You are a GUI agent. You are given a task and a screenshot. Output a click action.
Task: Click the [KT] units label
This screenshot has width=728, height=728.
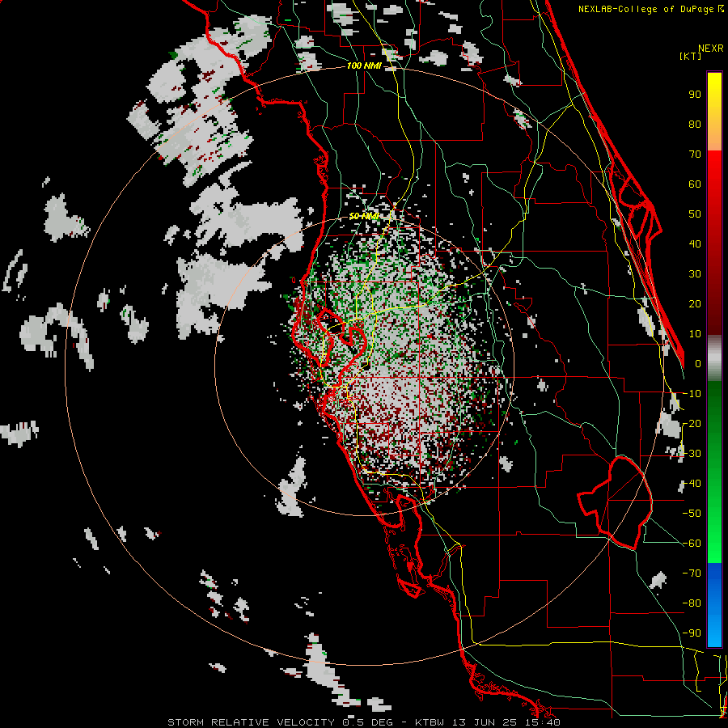tap(691, 56)
